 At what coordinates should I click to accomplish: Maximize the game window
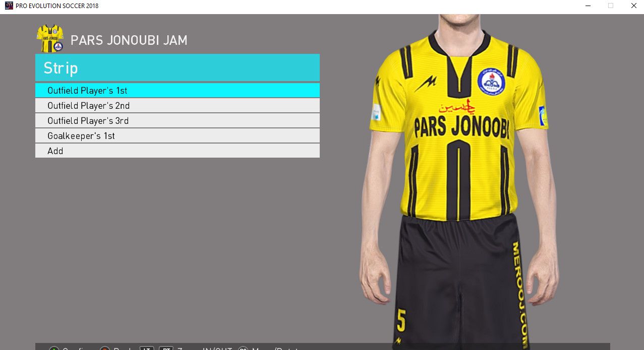(x=610, y=6)
